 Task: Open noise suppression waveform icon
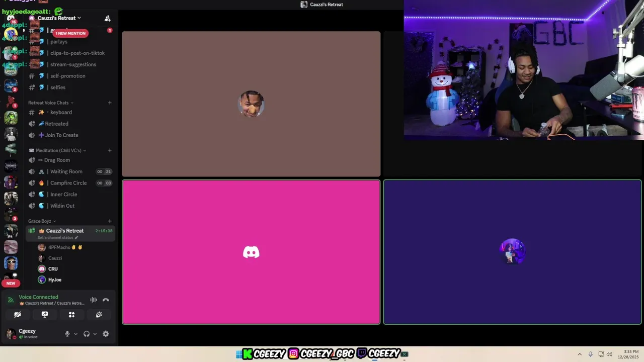tap(94, 300)
